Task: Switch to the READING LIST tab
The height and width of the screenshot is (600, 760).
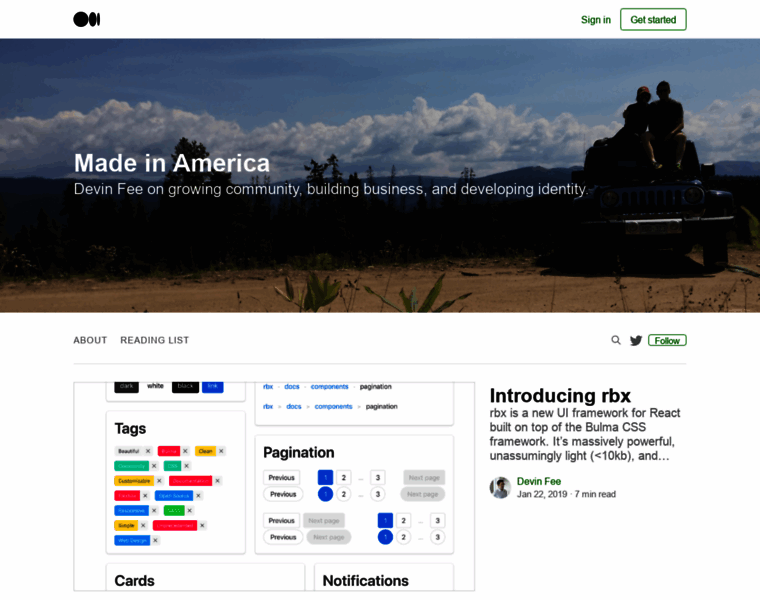Action: point(154,340)
